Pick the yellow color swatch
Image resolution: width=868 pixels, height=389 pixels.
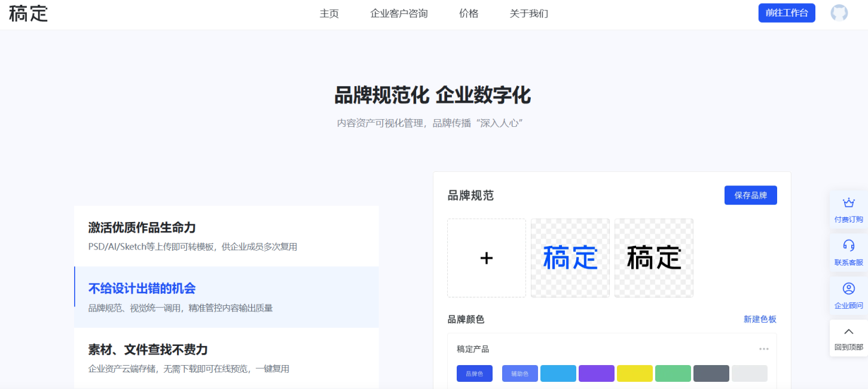click(634, 373)
